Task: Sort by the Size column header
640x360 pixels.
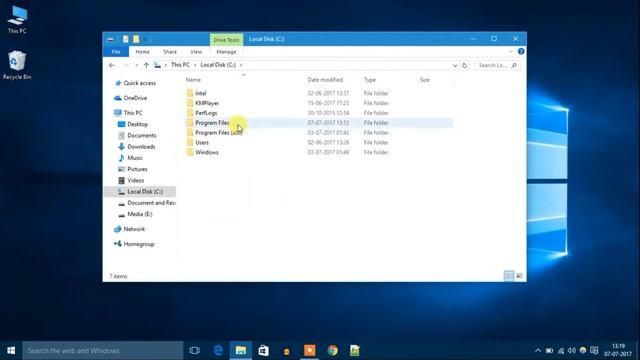Action: [x=424, y=80]
